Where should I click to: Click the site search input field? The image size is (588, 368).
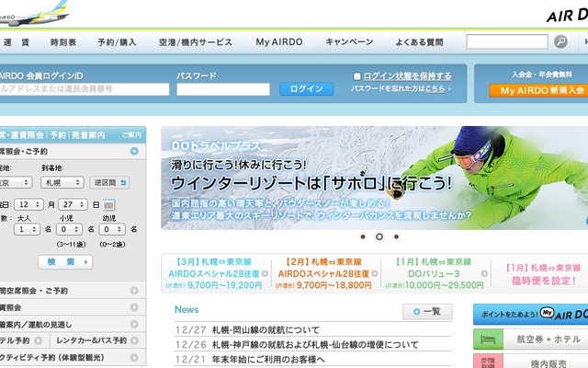pos(507,41)
